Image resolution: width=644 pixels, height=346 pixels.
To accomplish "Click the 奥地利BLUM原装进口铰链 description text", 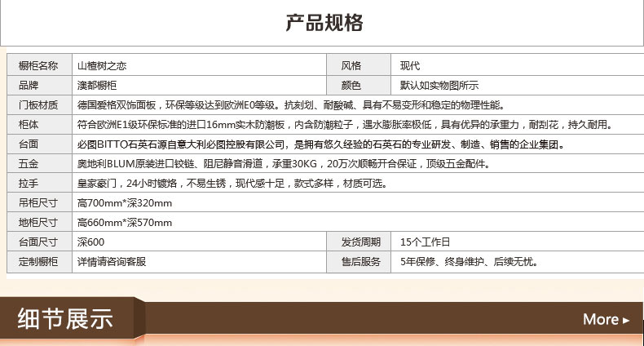I will (284, 163).
